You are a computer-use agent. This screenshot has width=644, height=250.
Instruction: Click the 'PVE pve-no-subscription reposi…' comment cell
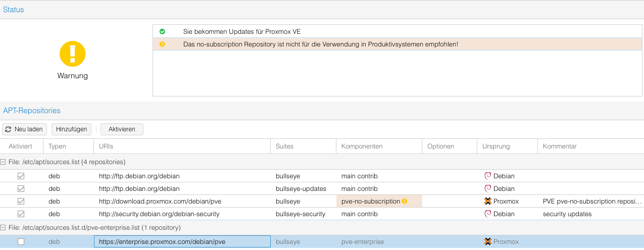[591, 201]
